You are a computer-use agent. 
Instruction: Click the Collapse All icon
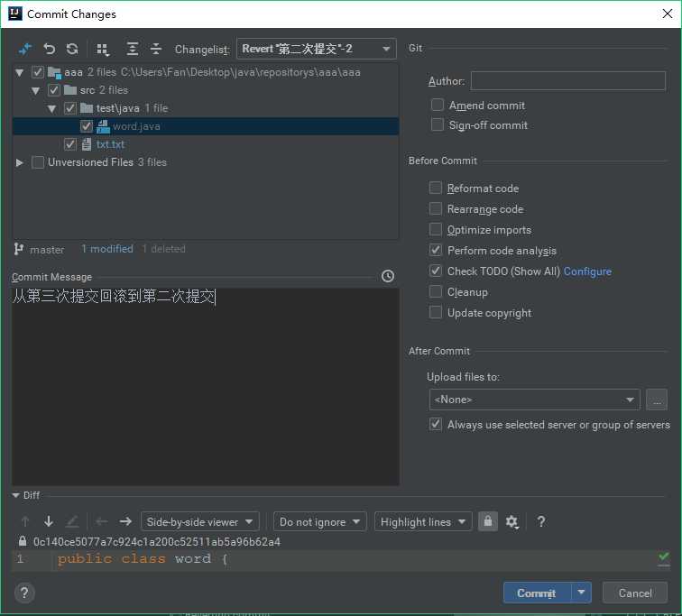click(156, 49)
